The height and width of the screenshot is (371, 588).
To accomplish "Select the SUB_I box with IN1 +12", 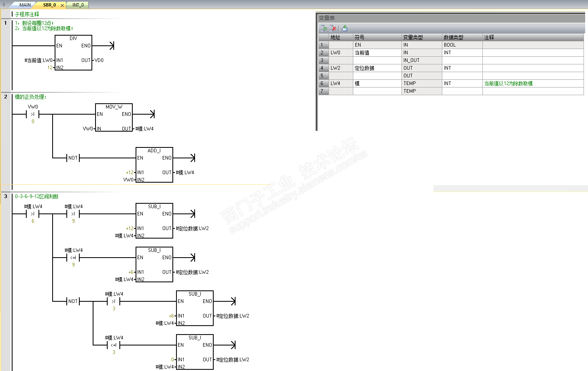I will (154, 221).
